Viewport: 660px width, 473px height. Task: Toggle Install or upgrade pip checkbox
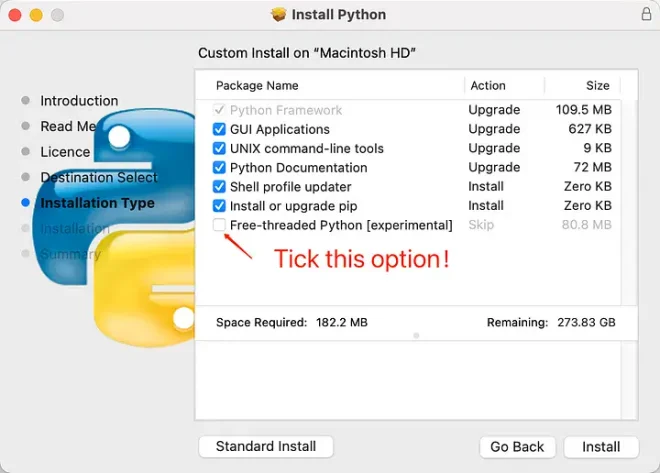219,206
